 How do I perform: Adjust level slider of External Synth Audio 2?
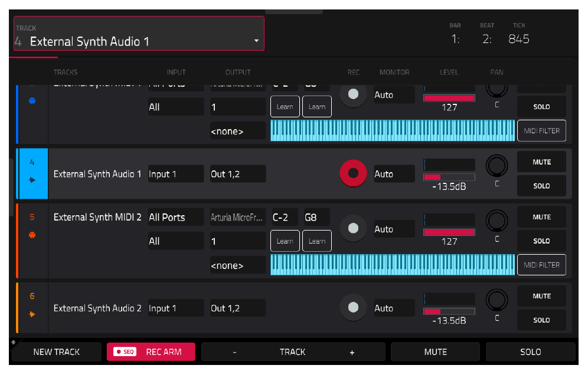pos(449,311)
